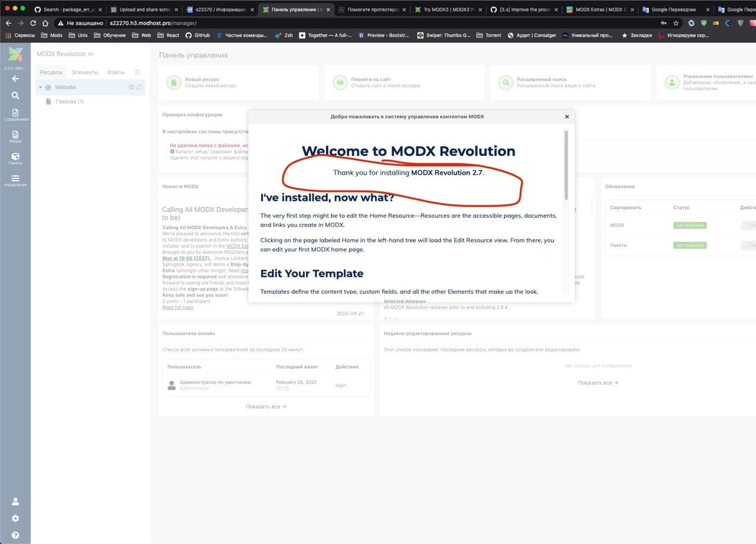This screenshot has height=544, width=756.
Task: Open the Сервисы apps shortcut in the bookmarks bar
Action: click(x=20, y=35)
